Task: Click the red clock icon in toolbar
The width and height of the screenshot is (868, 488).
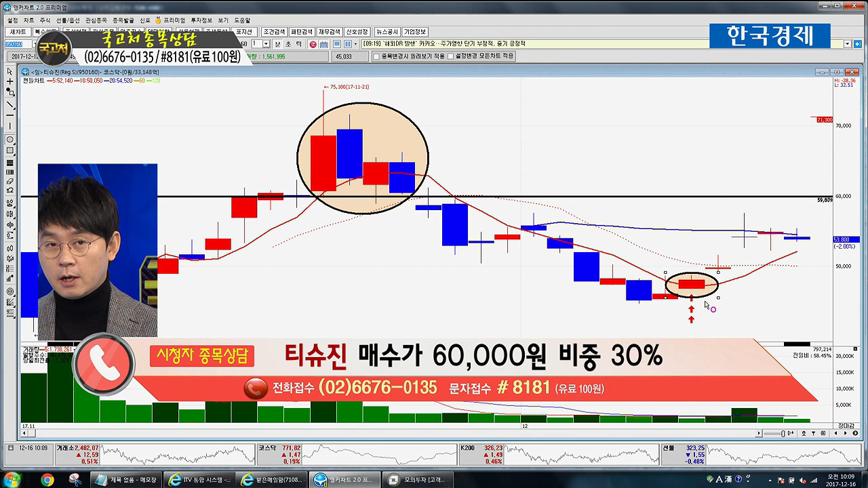Action: pyautogui.click(x=313, y=44)
